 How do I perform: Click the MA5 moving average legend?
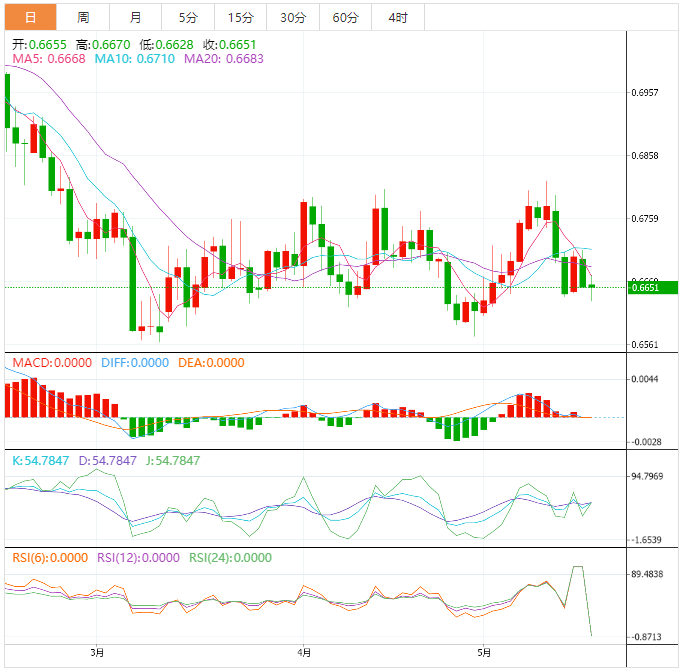47,60
